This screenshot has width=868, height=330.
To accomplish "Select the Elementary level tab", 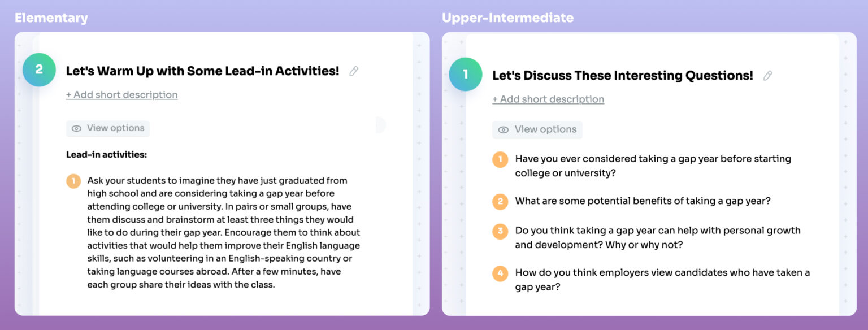I will 51,18.
